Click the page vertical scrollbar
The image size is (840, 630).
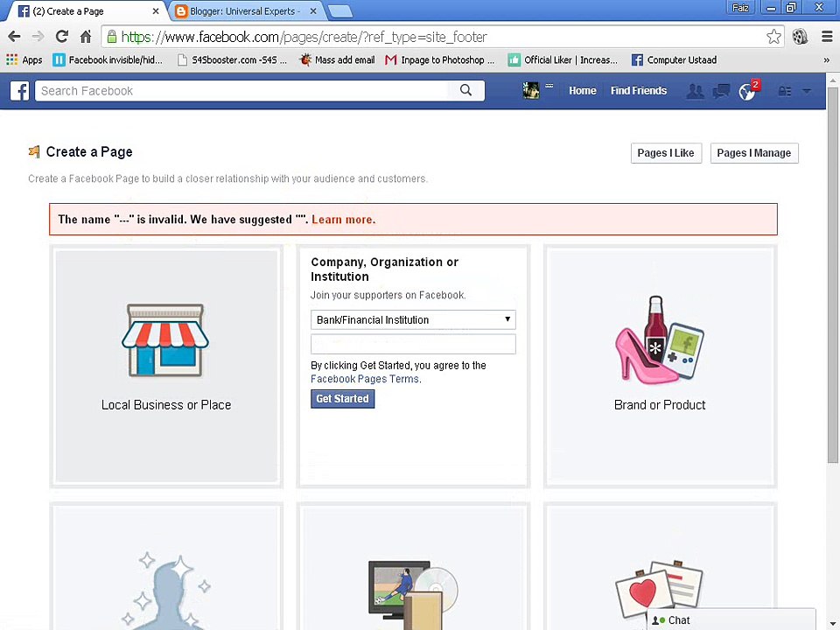point(832,275)
